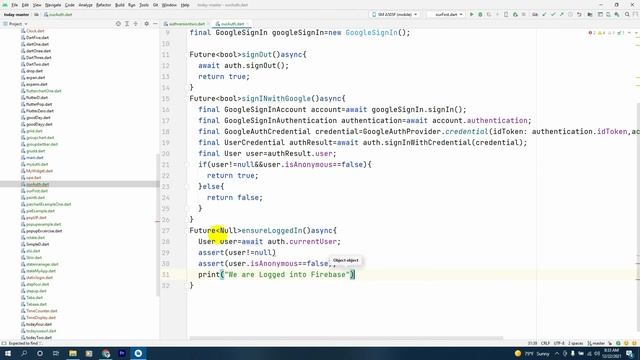Screen dimensions: 640x360
Task: Open File Explorer from the taskbar
Action: coord(73,353)
